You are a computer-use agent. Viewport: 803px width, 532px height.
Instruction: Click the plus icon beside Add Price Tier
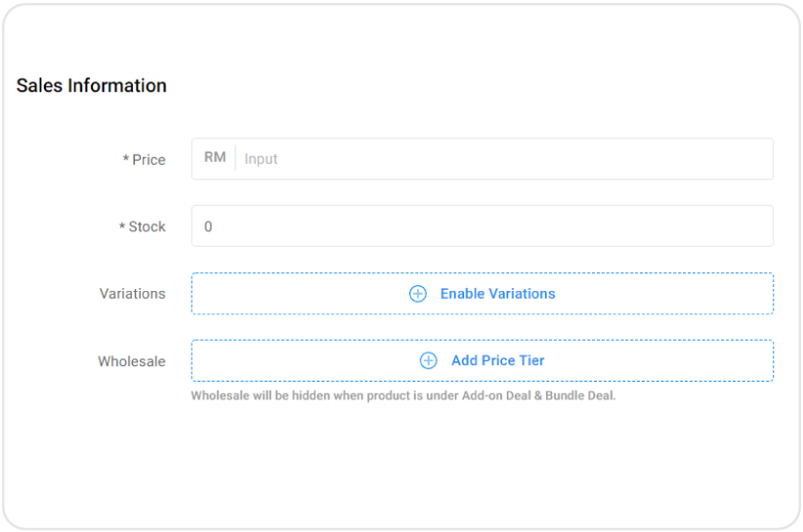pyautogui.click(x=428, y=360)
